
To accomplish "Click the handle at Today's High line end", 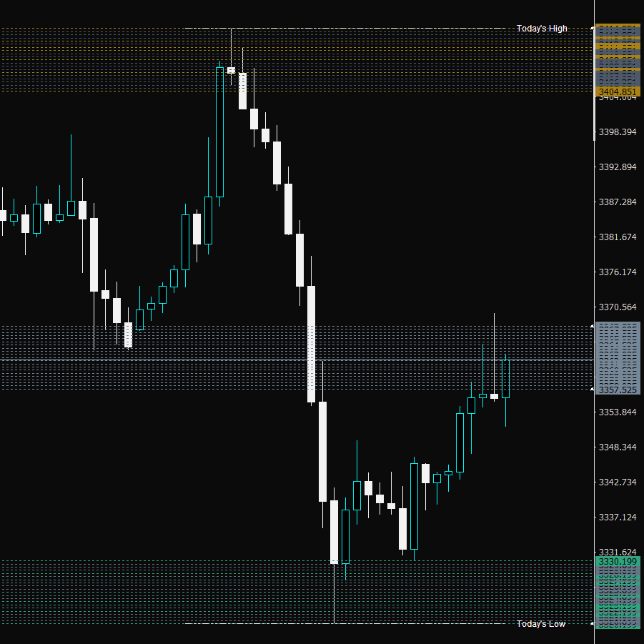I will (x=592, y=29).
